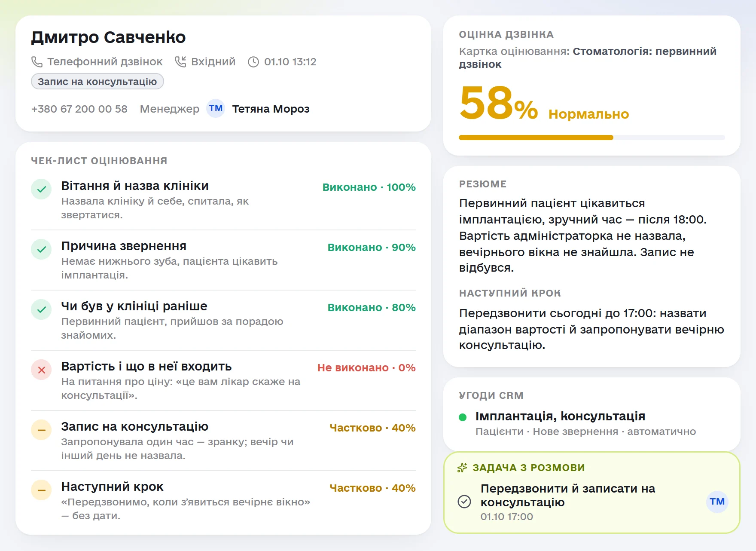Click the red cross icon for Вартість і що в неї входить
Screen dimensions: 756x551
tap(41, 370)
